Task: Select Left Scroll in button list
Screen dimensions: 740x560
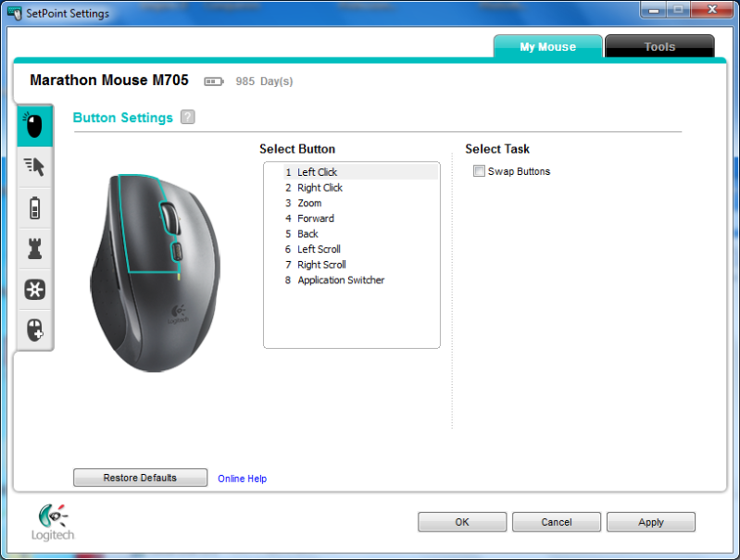Action: coord(360,249)
